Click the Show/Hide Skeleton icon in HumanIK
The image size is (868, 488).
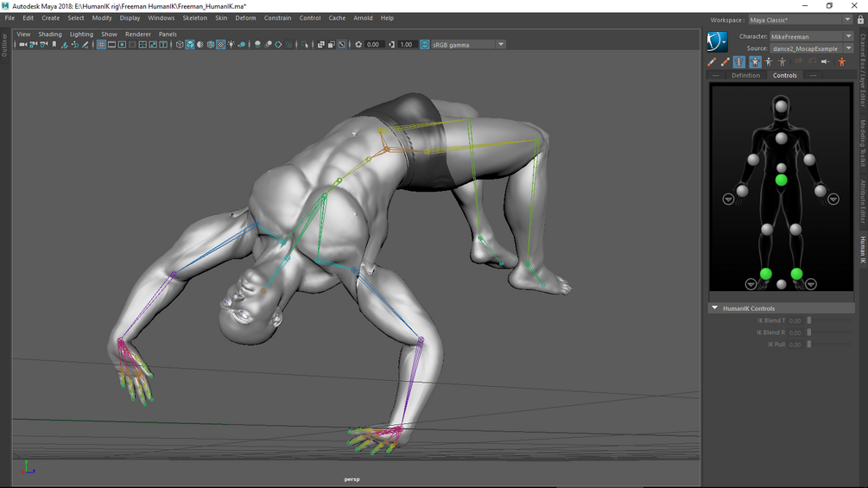tap(739, 62)
